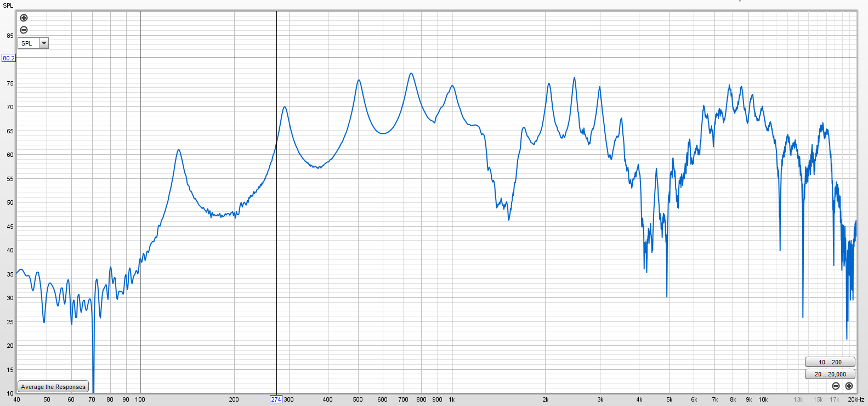Zoom in horizontally with the bottom-right plus icon

[x=849, y=386]
